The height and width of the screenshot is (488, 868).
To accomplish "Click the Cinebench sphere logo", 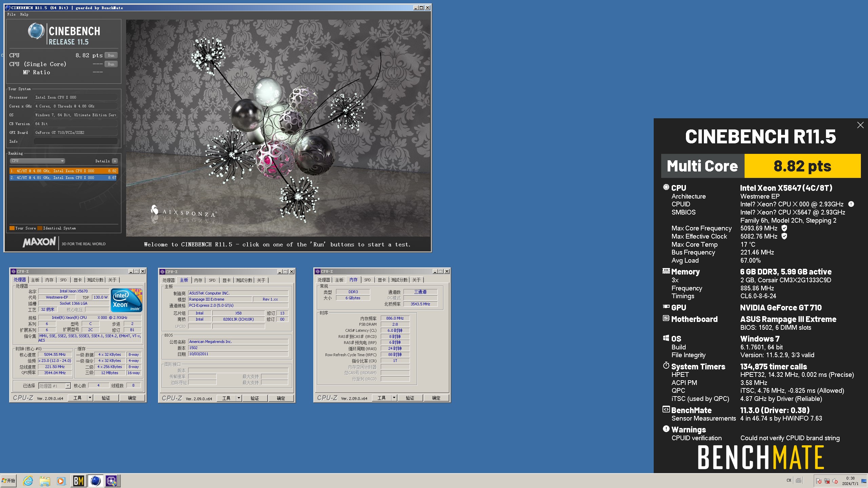I will (36, 31).
